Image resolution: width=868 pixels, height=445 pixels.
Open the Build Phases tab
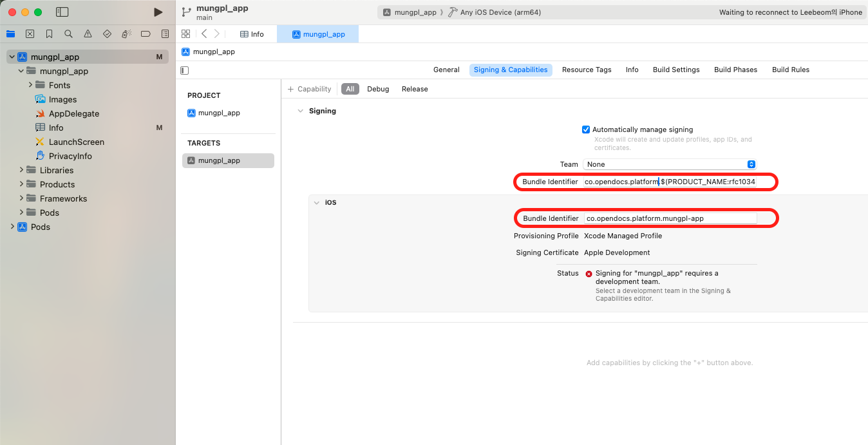pos(735,70)
